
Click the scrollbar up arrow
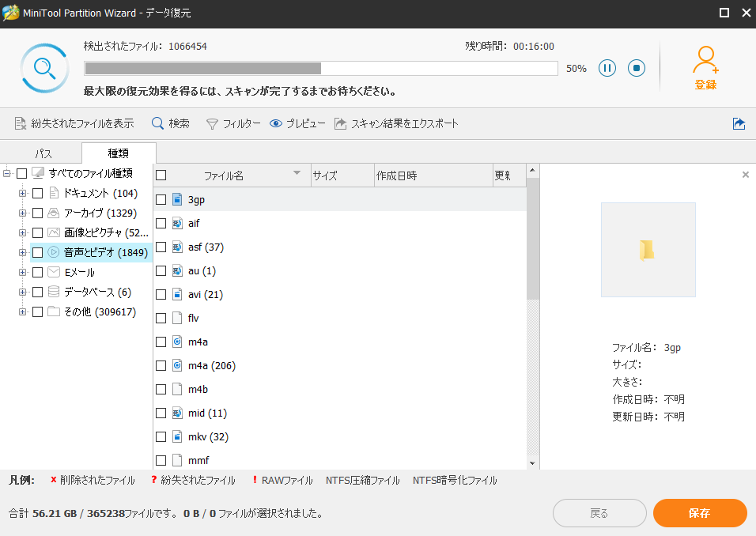coord(532,170)
